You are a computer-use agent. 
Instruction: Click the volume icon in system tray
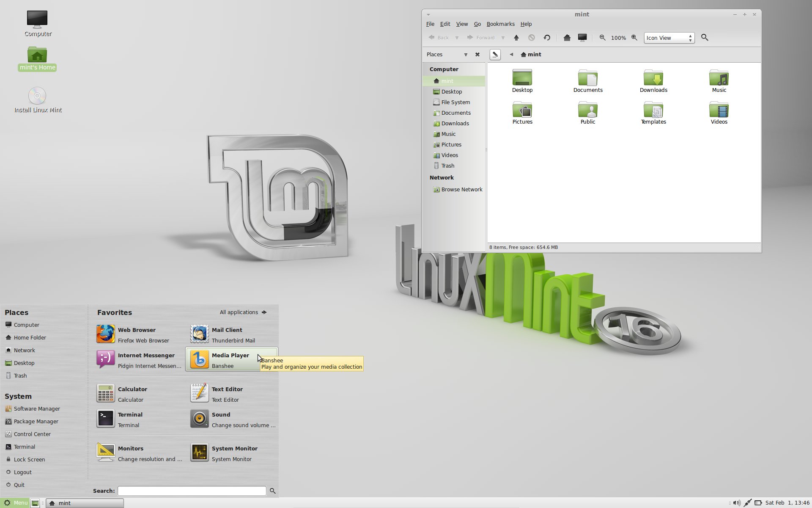coord(737,503)
